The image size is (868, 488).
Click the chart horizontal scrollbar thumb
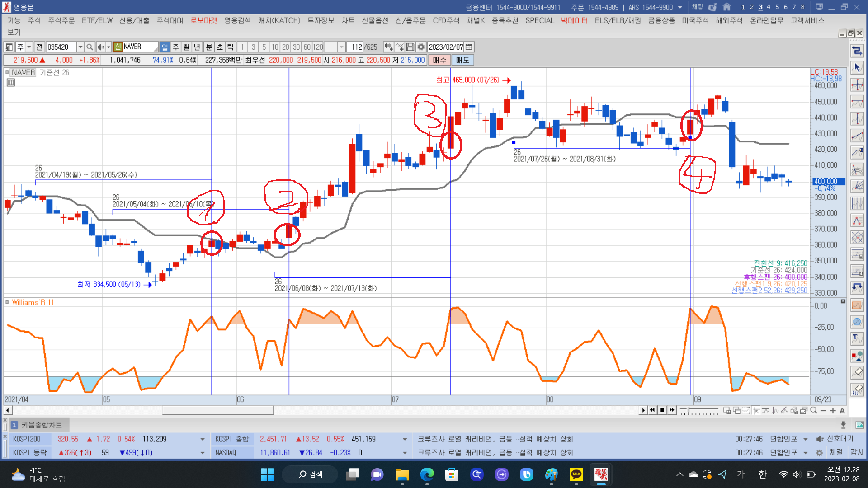pyautogui.click(x=218, y=410)
